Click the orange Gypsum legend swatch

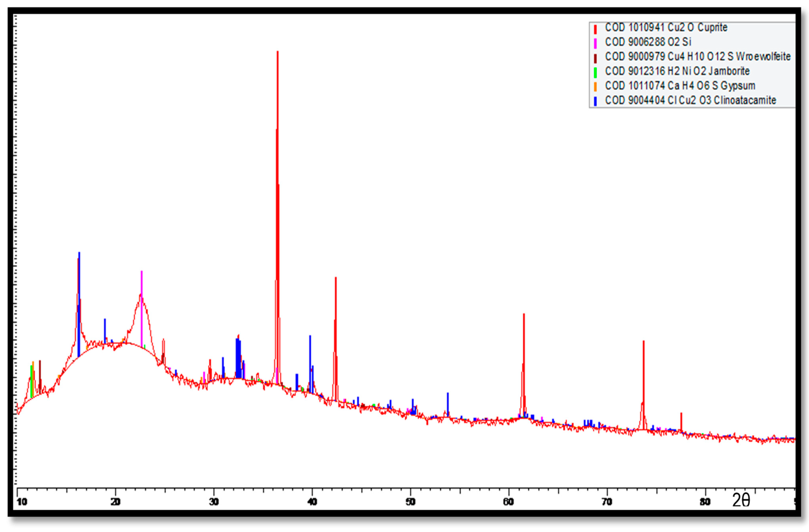pos(595,87)
